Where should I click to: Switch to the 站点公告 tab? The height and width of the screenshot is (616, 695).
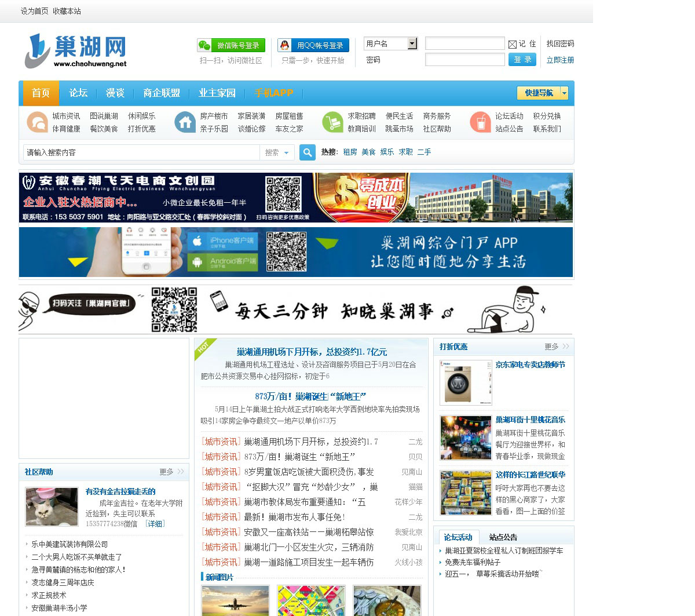click(503, 537)
